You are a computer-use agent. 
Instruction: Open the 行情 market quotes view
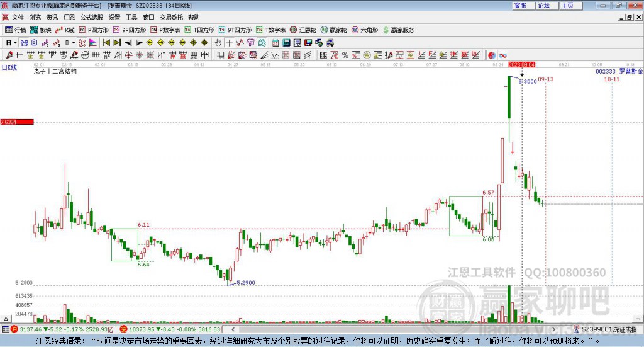pyautogui.click(x=15, y=30)
